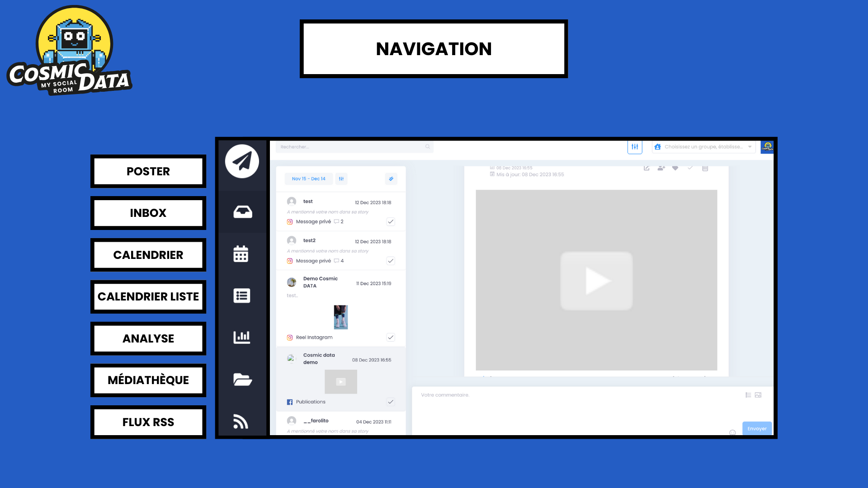Click the Calendrier Liste list icon
The image size is (868, 488).
(x=241, y=296)
